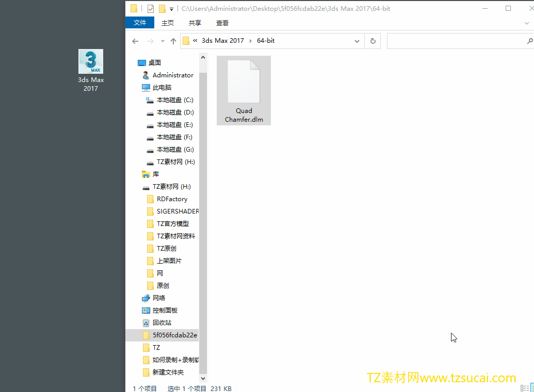534x392 pixels.
Task: Open 本地磁盘 (D:) drive
Action: pos(175,112)
